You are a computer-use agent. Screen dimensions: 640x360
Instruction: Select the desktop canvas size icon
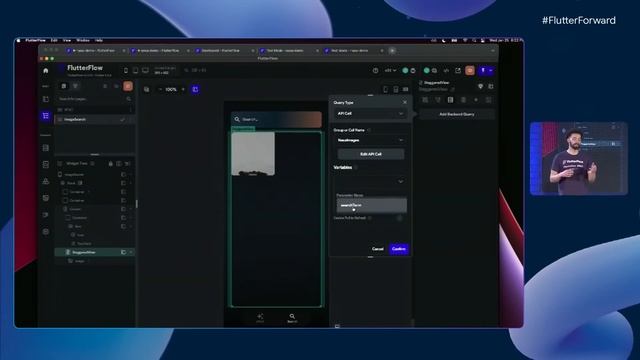(x=145, y=71)
